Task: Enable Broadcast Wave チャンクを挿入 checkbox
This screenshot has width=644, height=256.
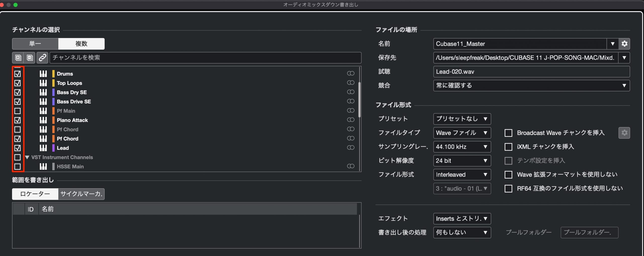Action: (x=508, y=133)
